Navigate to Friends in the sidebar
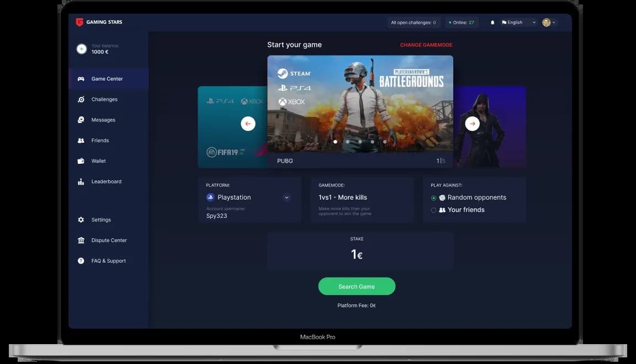636x364 pixels. click(x=100, y=141)
